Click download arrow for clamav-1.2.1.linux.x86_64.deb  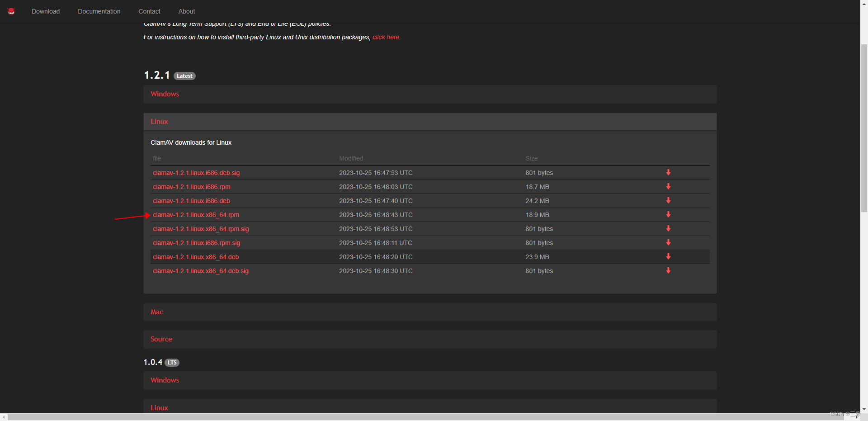tap(668, 256)
